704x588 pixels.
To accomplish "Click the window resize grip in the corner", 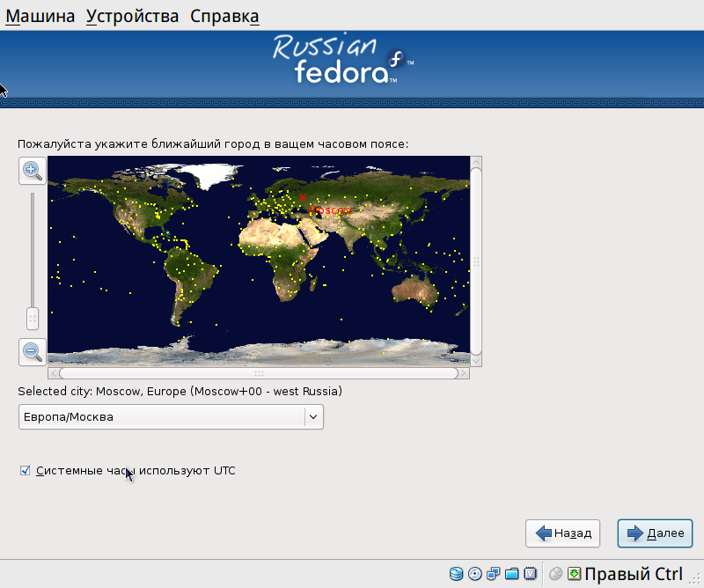I will pos(695,579).
